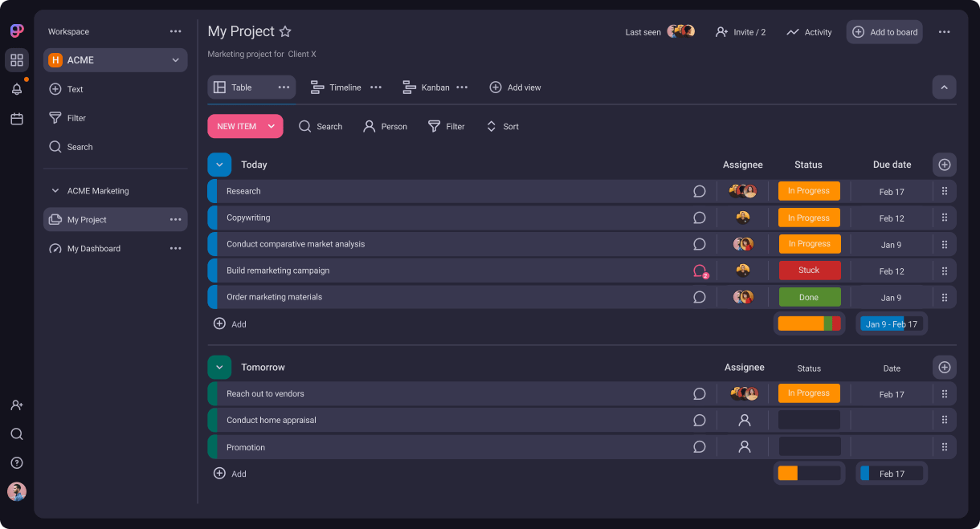Click the Add to board button
The width and height of the screenshot is (980, 529).
coord(884,32)
